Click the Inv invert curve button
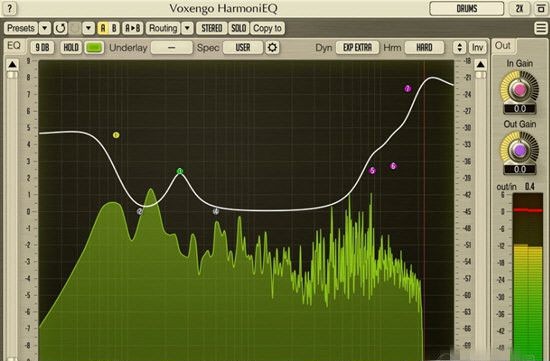The height and width of the screenshot is (361, 550). (x=477, y=47)
